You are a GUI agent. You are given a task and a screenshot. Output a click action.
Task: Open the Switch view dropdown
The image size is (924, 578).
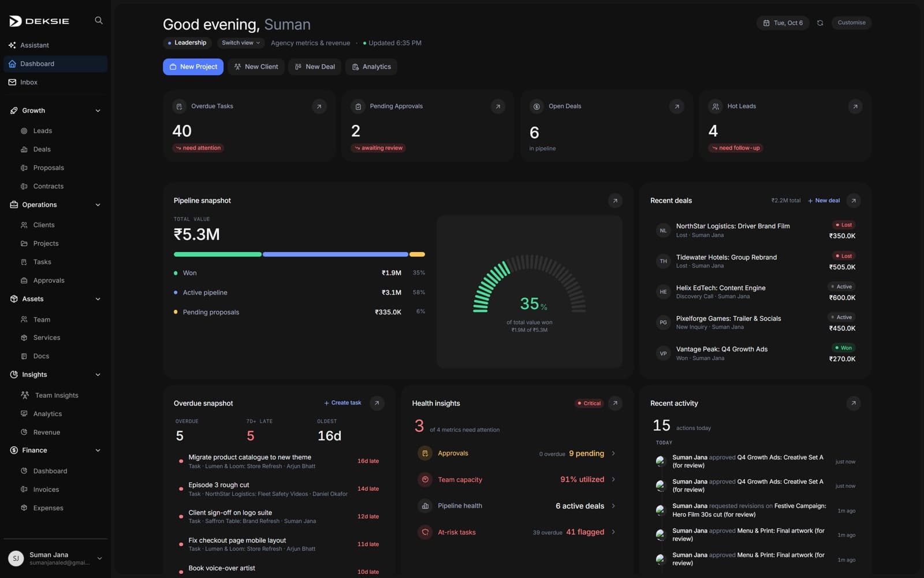[x=241, y=43]
